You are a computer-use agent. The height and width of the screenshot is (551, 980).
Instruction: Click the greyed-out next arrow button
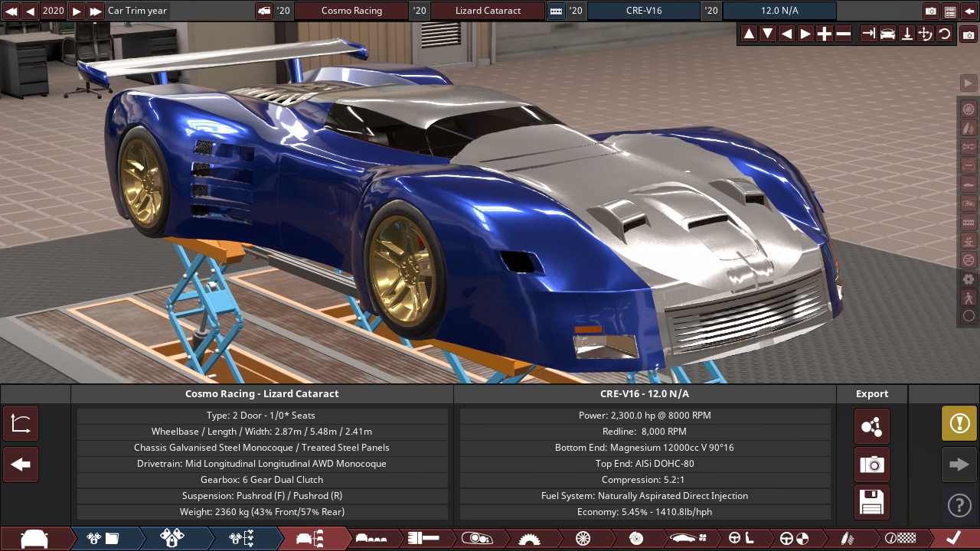pos(959,465)
